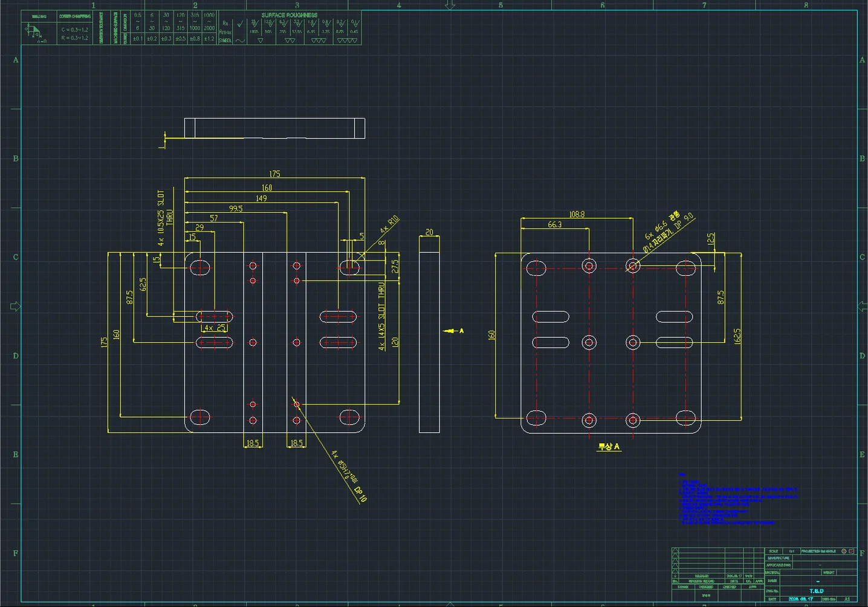
Task: Select the underlined view A label
Action: coord(609,447)
